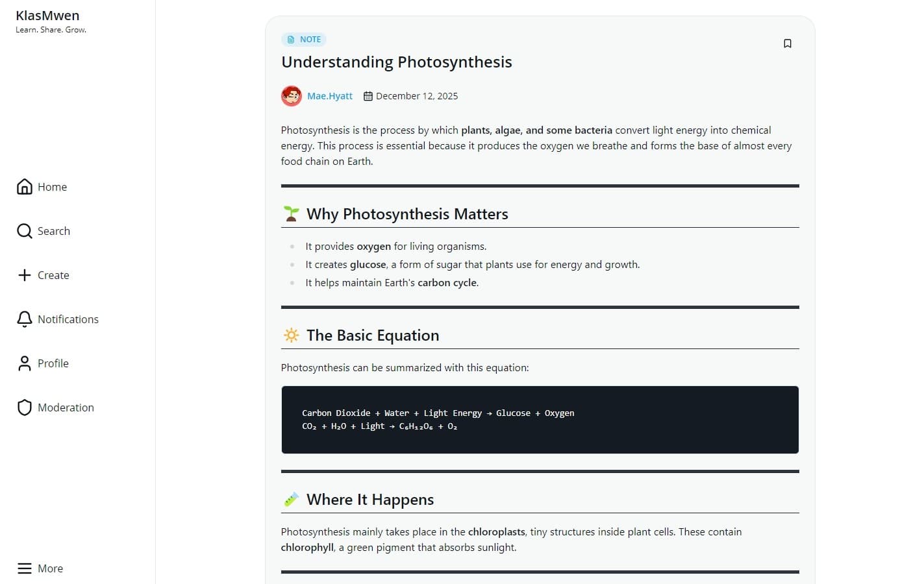Click the document icon in the NOTE badge
The width and height of the screenshot is (924, 584).
tap(290, 39)
